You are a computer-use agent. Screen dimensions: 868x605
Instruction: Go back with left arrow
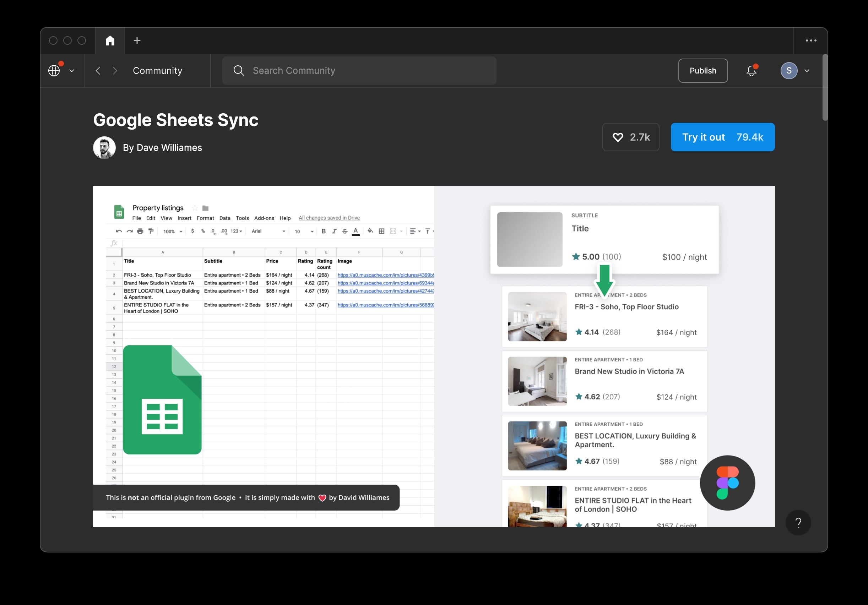[98, 71]
